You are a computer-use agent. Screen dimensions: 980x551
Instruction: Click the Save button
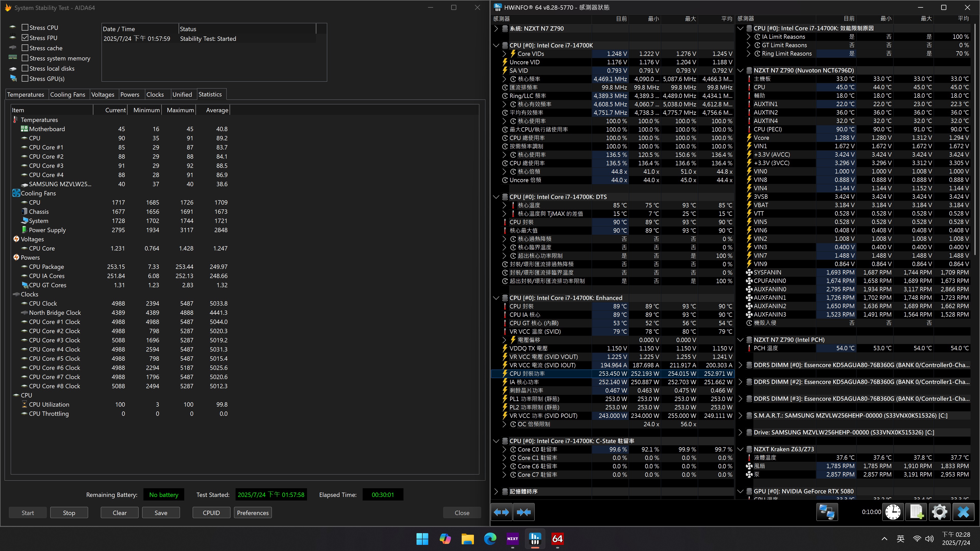(x=161, y=512)
